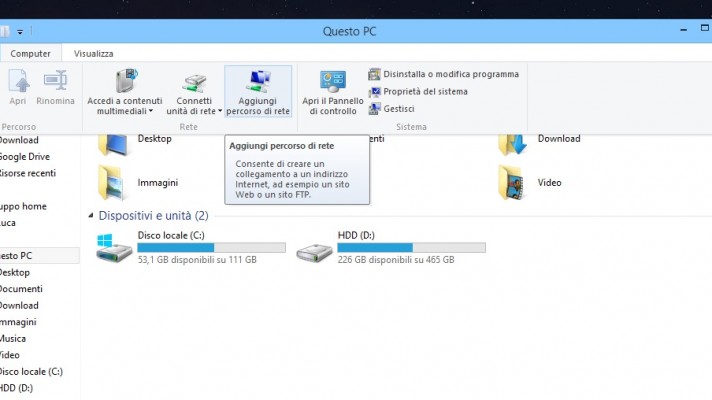Expand Connetti unità di rete dropdown arrow
Screen dimensions: 712x400
pos(219,112)
